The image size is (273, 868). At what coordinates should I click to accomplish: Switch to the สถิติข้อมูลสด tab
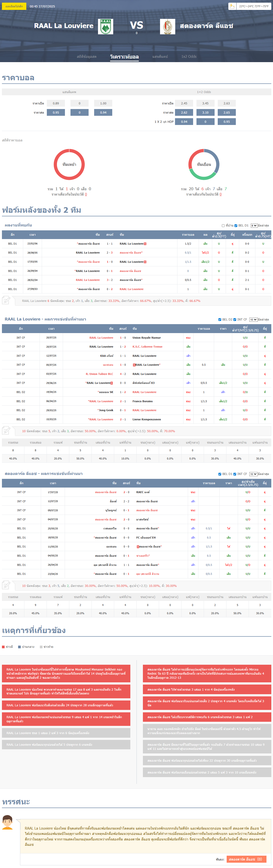pyautogui.click(x=86, y=57)
